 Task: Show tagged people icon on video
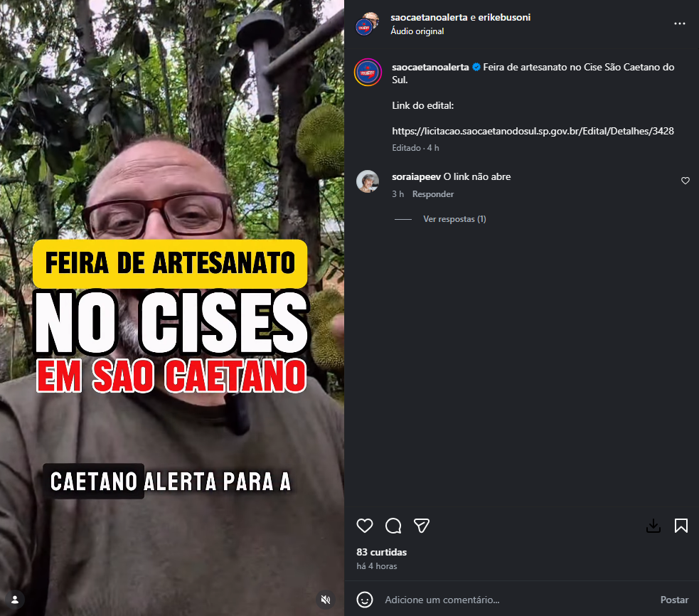(15, 600)
